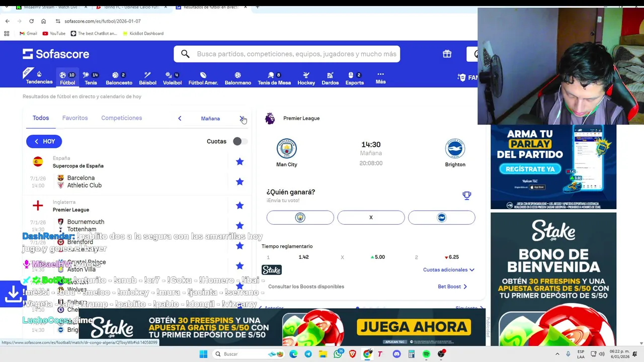
Task: Click the Stake logo under the odds
Action: pyautogui.click(x=272, y=270)
